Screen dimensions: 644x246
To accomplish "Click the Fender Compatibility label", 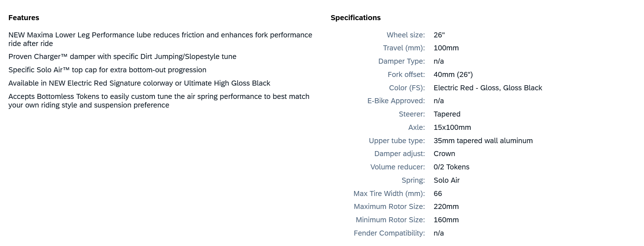I will 389,233.
